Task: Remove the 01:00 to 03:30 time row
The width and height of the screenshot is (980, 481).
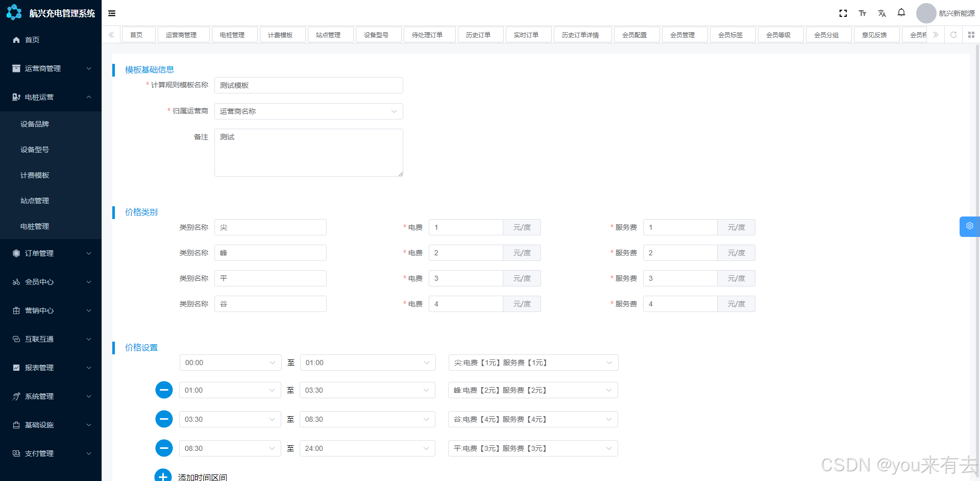Action: [164, 390]
